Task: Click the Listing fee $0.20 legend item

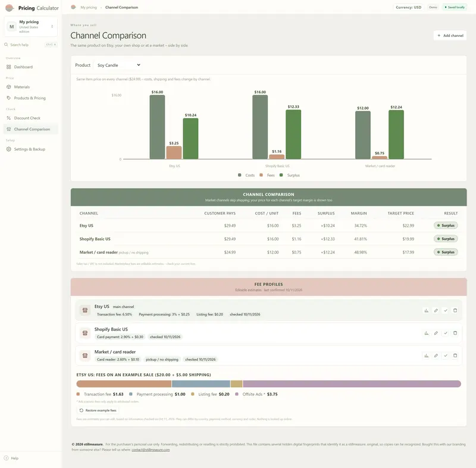Action: 210,394
